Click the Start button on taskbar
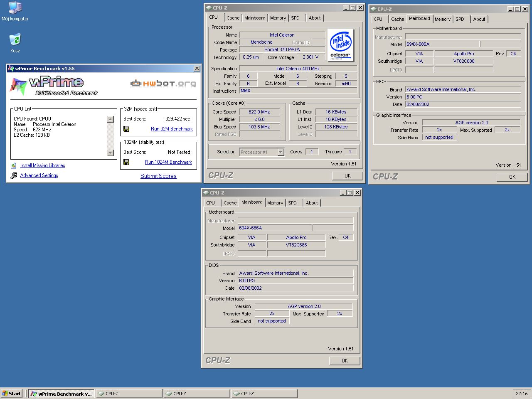The height and width of the screenshot is (399, 532). point(12,394)
